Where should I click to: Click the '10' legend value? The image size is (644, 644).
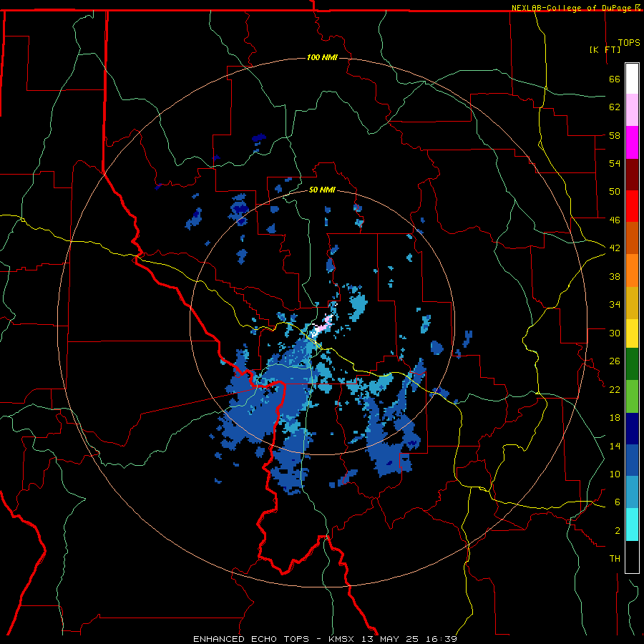pos(615,474)
